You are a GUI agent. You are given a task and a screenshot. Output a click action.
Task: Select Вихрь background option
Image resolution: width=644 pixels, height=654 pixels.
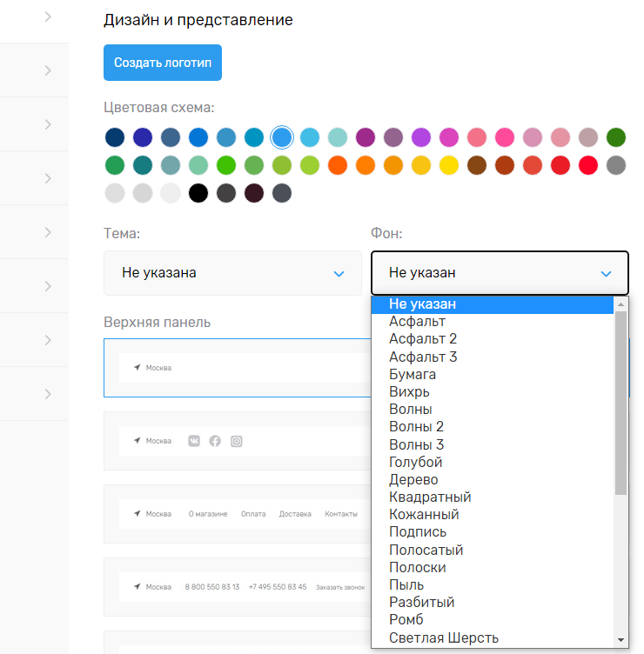point(492,392)
